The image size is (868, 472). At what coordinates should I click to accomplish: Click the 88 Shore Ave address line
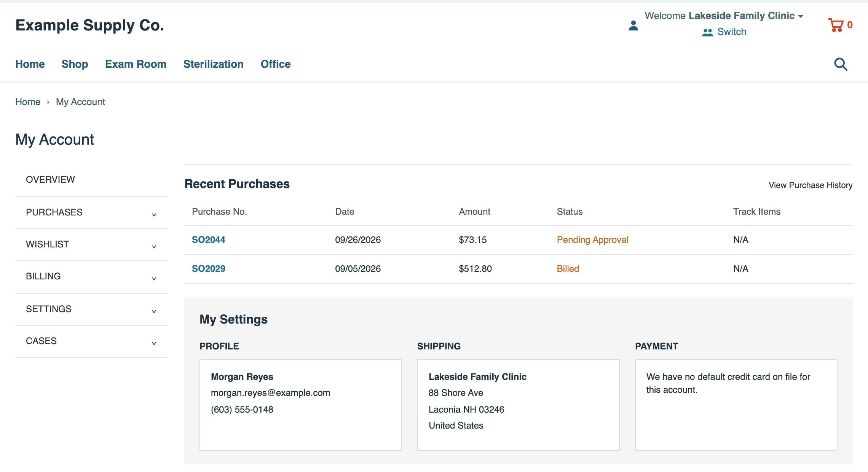[x=456, y=393]
